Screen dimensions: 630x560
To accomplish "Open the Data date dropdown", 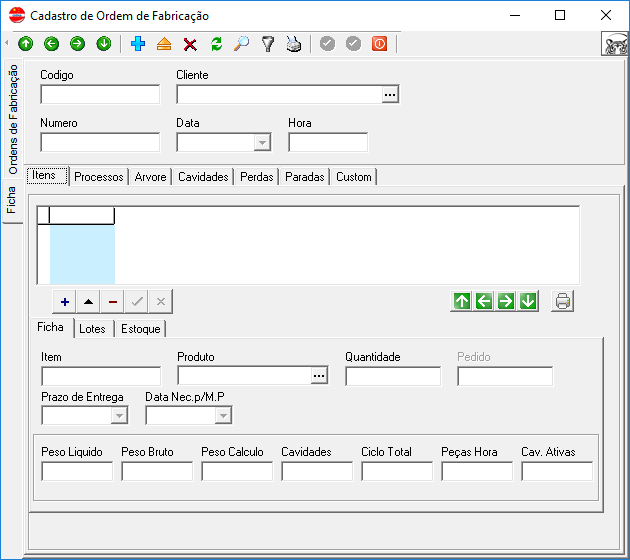I will click(262, 143).
